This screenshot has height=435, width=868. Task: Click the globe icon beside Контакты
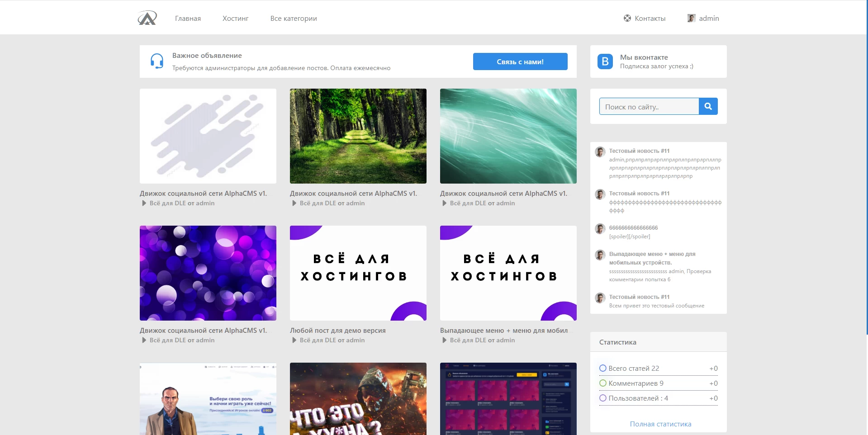[x=627, y=18]
